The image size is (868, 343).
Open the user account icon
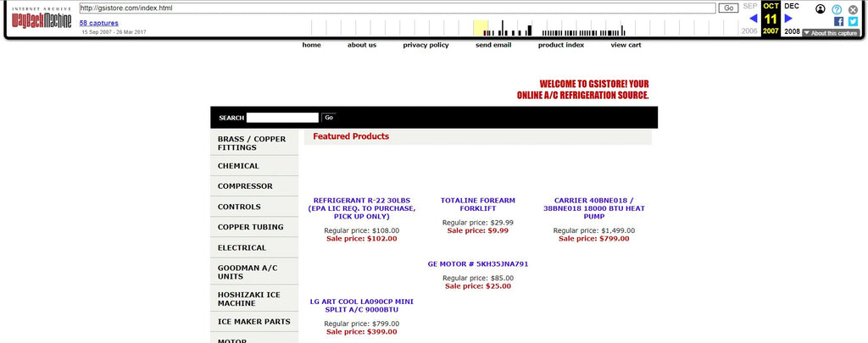tap(820, 9)
